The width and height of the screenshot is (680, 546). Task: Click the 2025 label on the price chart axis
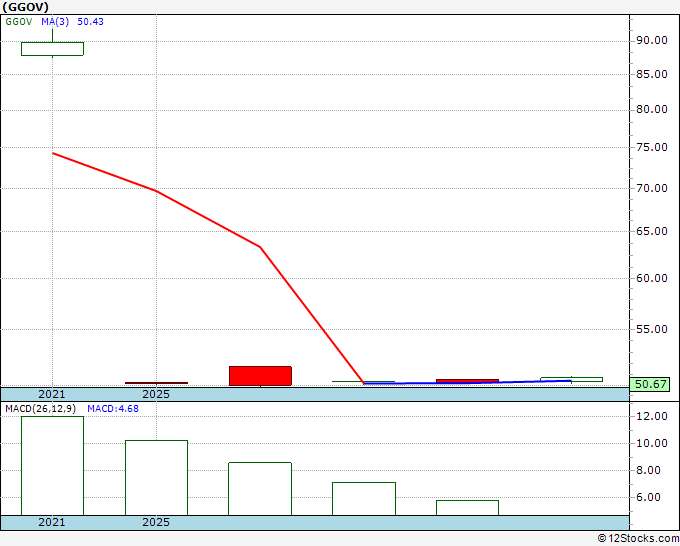(156, 394)
